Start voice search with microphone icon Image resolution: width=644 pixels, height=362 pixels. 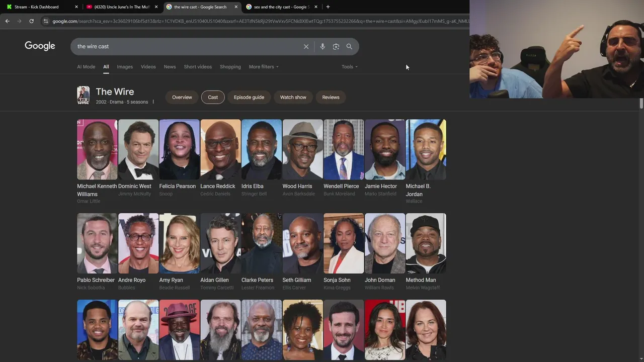pos(323,46)
